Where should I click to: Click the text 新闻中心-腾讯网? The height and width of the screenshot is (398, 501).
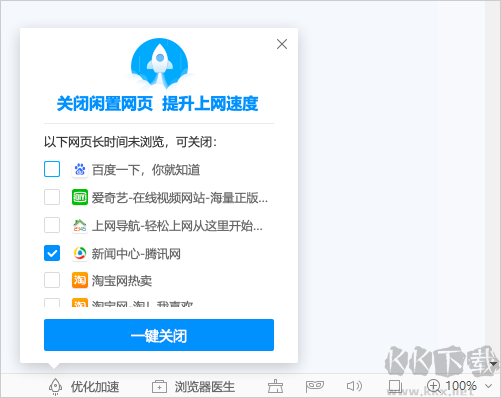pyautogui.click(x=136, y=254)
